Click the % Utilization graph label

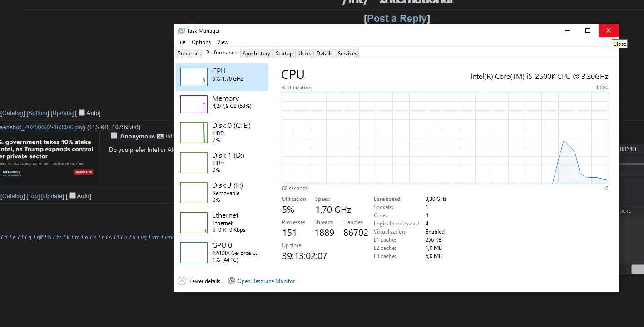(x=297, y=88)
